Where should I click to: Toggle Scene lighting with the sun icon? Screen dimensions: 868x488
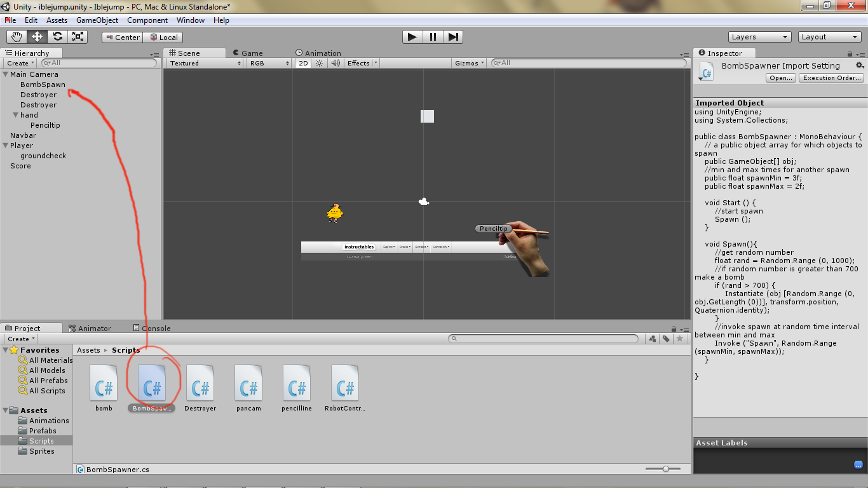319,63
